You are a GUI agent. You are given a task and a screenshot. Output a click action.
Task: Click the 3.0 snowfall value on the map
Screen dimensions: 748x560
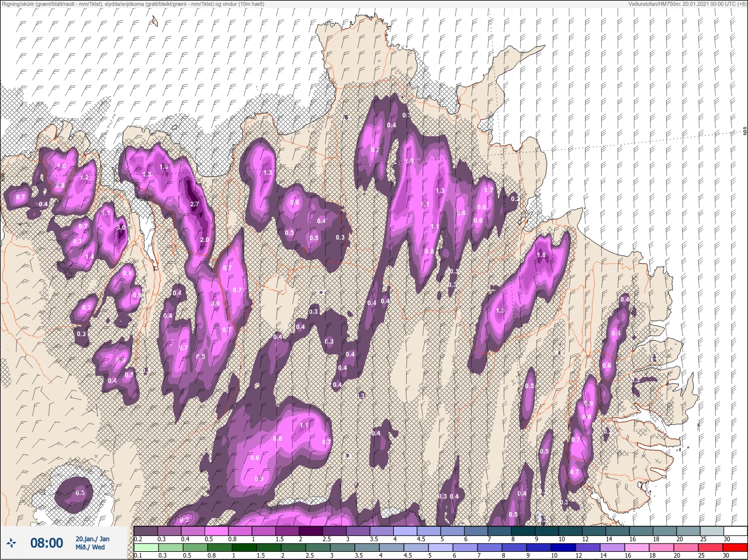pos(121,227)
